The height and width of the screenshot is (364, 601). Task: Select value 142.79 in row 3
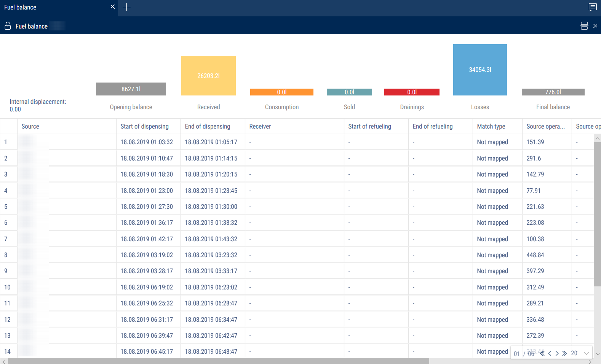[x=535, y=174]
